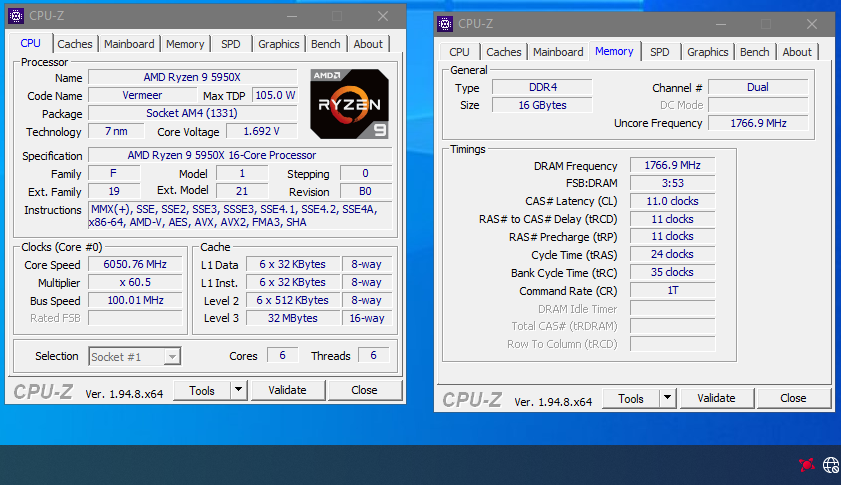Minimize the left CPU-Z window
The image size is (841, 485).
pyautogui.click(x=292, y=16)
